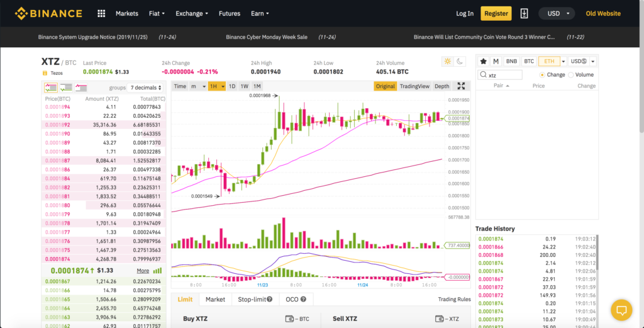Click More under last price
The height and width of the screenshot is (328, 644).
143,271
